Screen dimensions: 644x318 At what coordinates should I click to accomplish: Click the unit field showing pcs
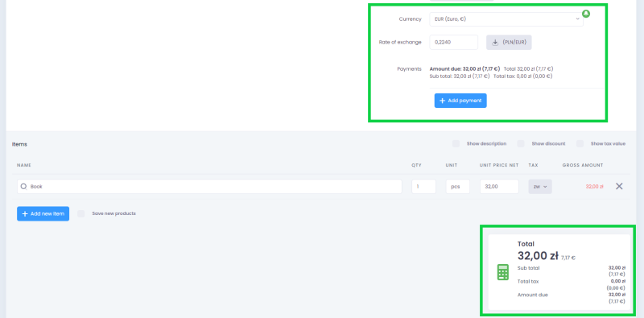tap(457, 187)
